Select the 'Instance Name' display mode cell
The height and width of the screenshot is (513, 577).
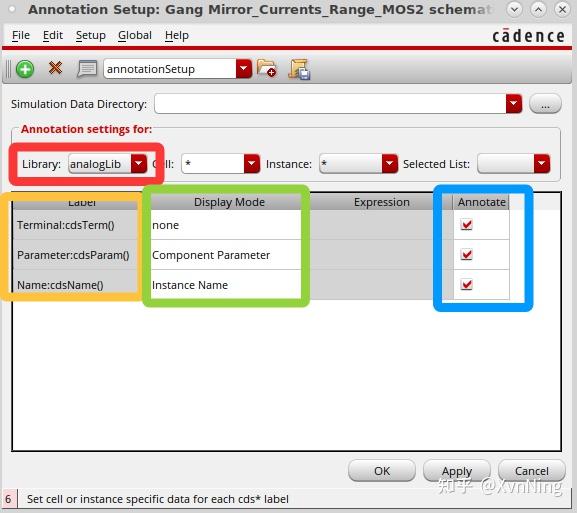click(x=226, y=285)
